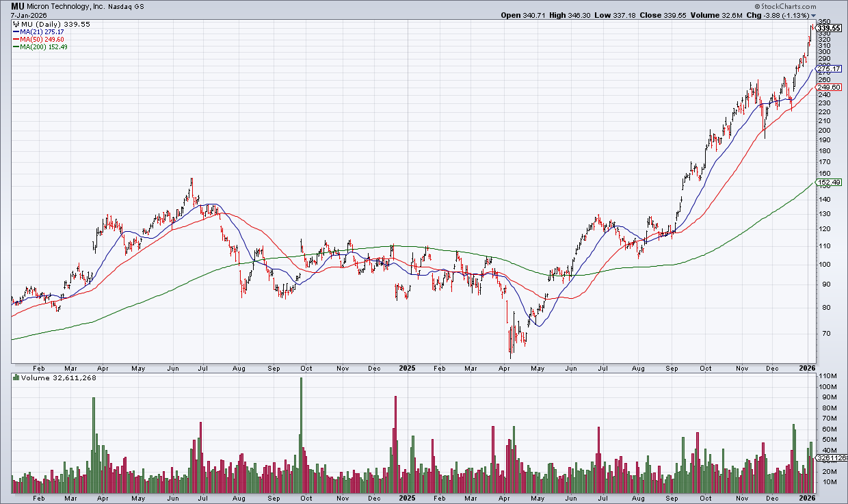The width and height of the screenshot is (848, 504).
Task: Click the blue down-triangle next to Chg
Action: pyautogui.click(x=812, y=15)
